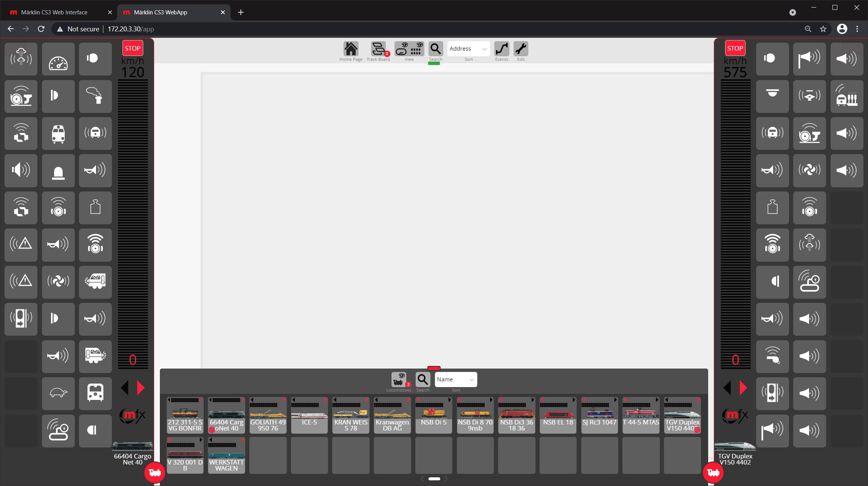Image resolution: width=868 pixels, height=486 pixels.
Task: Select the T 44-5 MTAS locomotive
Action: pyautogui.click(x=641, y=415)
